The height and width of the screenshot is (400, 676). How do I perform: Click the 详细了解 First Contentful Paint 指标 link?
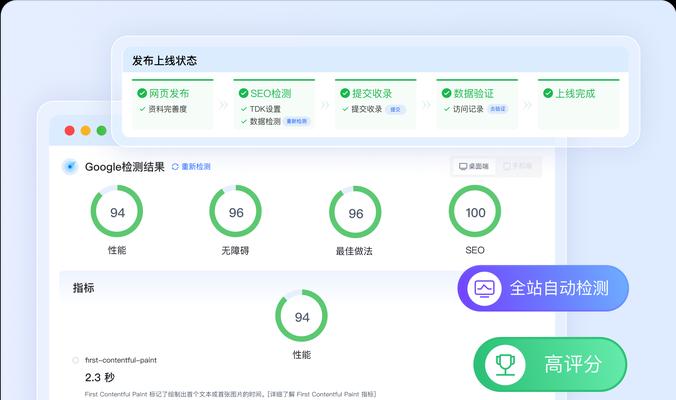coord(322,394)
